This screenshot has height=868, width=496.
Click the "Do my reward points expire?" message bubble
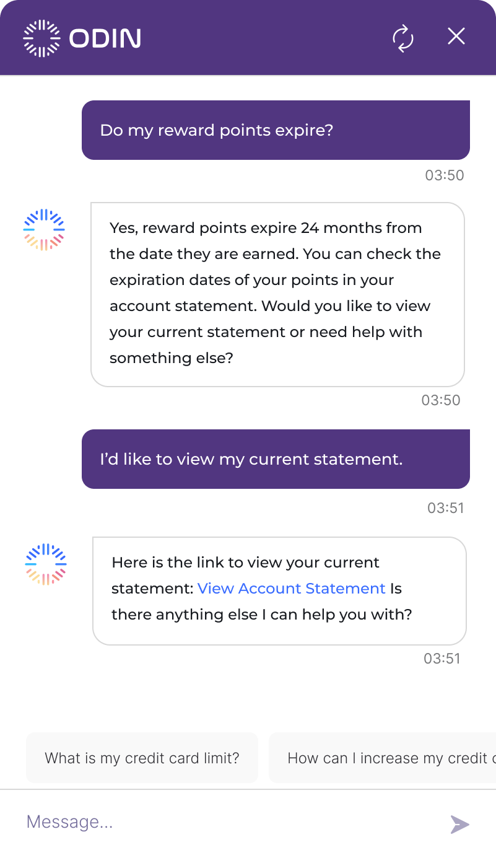click(276, 130)
